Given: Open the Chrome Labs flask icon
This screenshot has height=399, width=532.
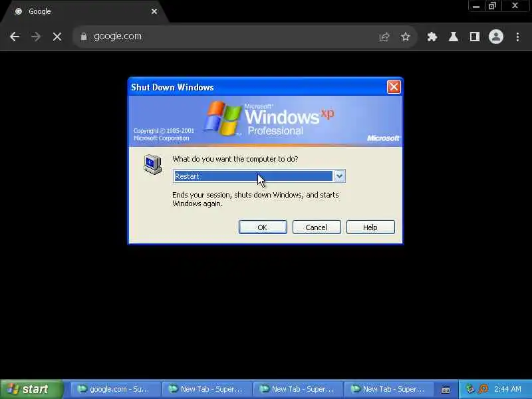Looking at the screenshot, I should click(454, 37).
